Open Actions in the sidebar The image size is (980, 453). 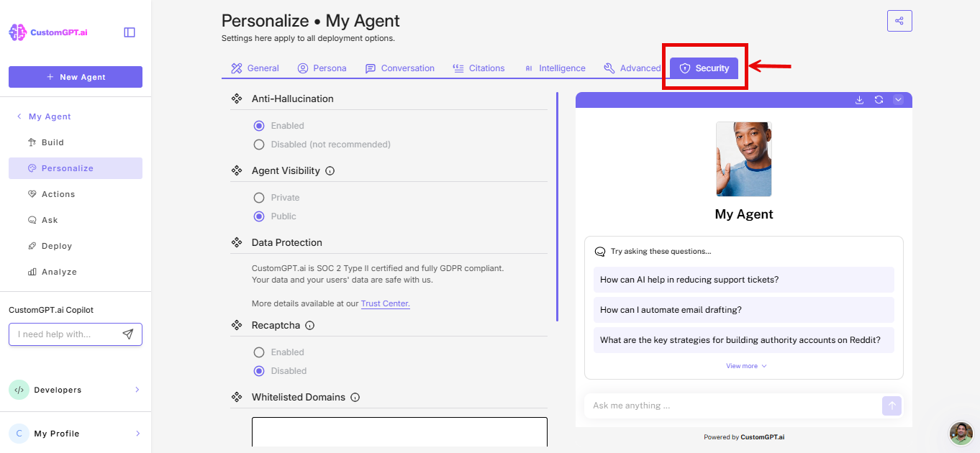point(76,194)
